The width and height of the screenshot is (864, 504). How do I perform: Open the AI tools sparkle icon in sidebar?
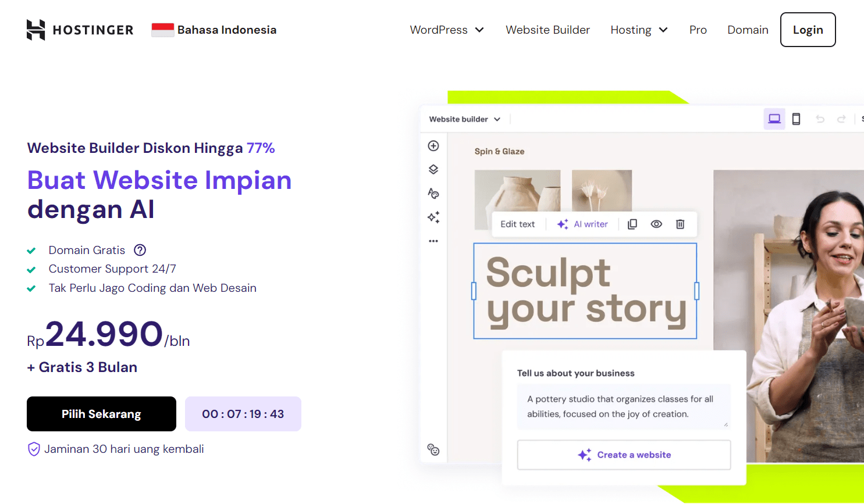(x=433, y=217)
